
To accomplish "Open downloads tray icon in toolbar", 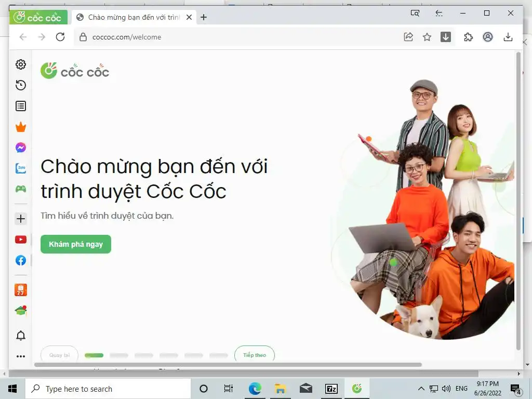I will 508,37.
